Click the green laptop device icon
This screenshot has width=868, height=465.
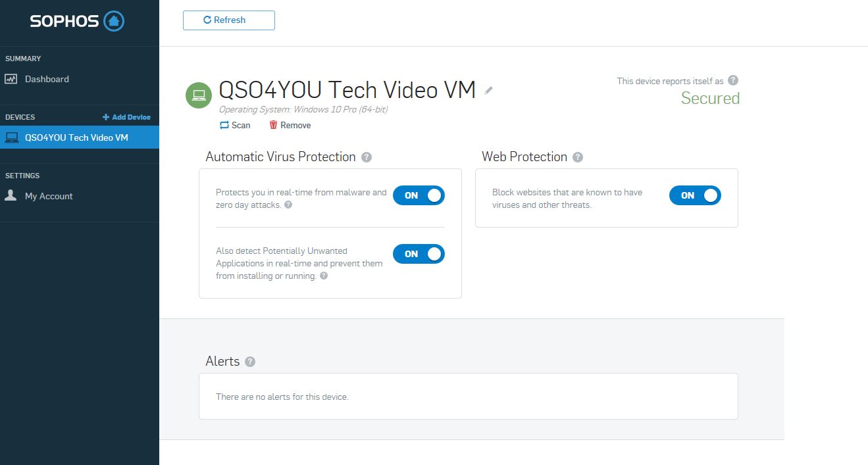tap(198, 95)
